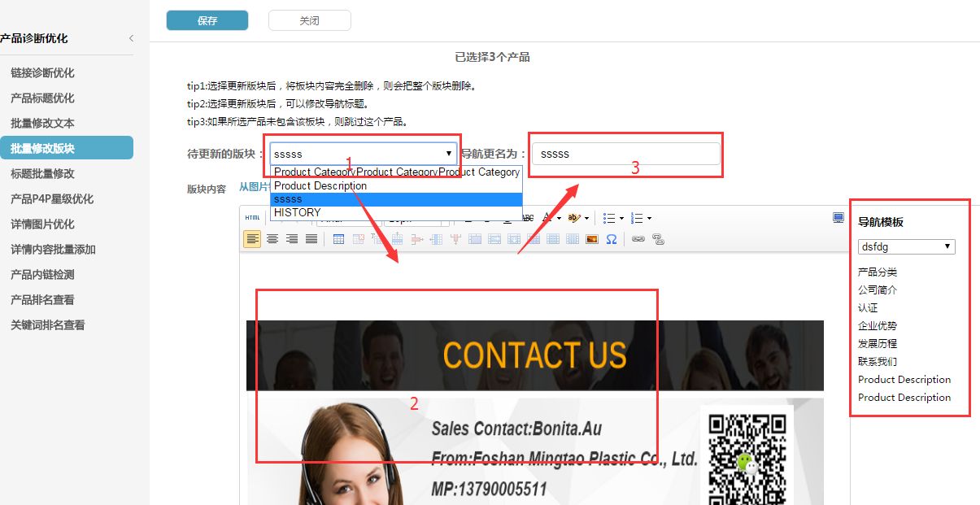
Task: Open the 待更新的版块 select box
Action: (x=363, y=154)
